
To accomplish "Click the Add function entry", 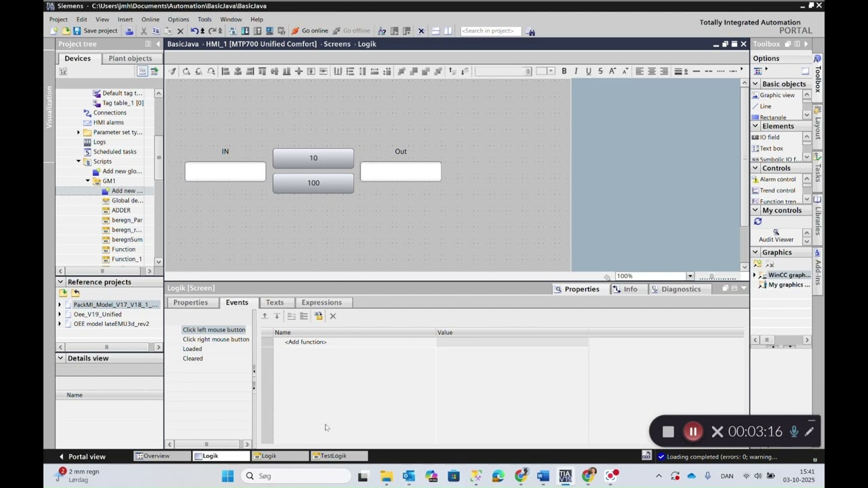I will (x=306, y=342).
